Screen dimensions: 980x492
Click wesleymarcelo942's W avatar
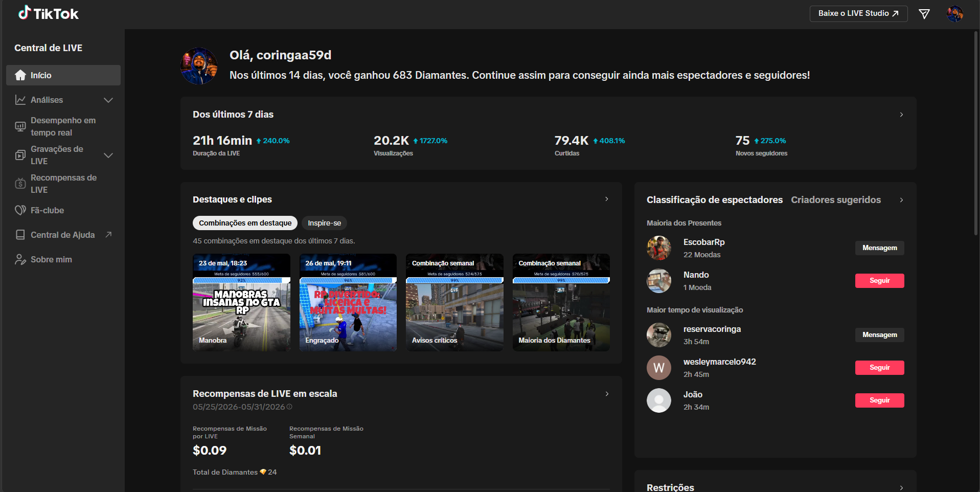pos(659,368)
